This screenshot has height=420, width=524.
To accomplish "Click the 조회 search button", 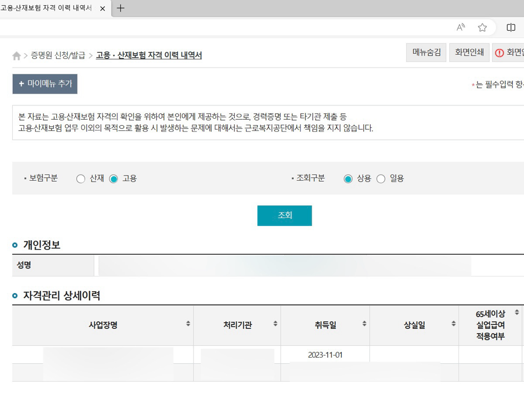I will pos(285,215).
